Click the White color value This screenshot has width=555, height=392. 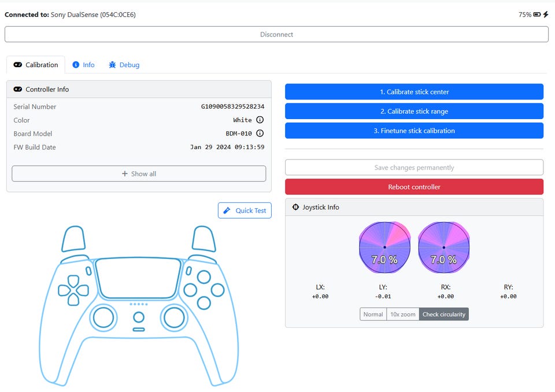click(242, 120)
